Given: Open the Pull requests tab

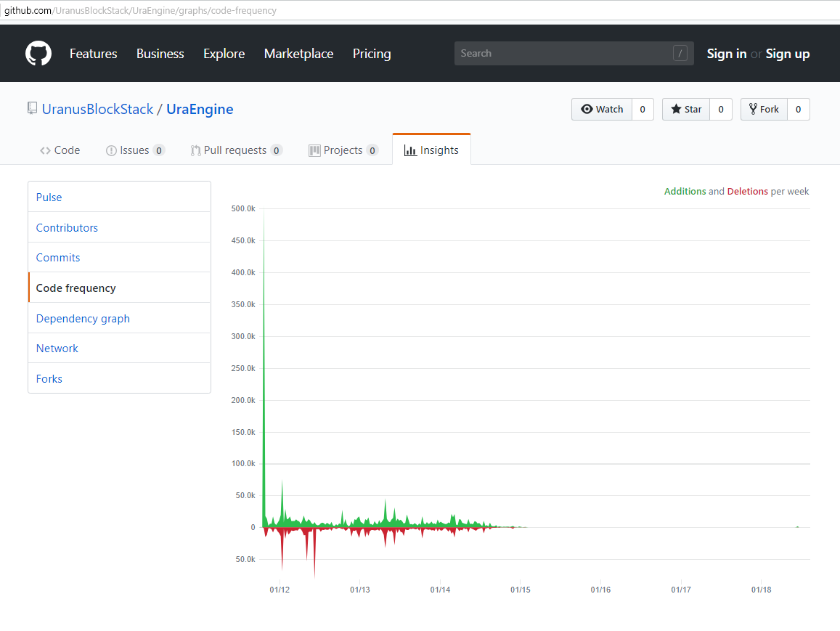Looking at the screenshot, I should [x=236, y=150].
